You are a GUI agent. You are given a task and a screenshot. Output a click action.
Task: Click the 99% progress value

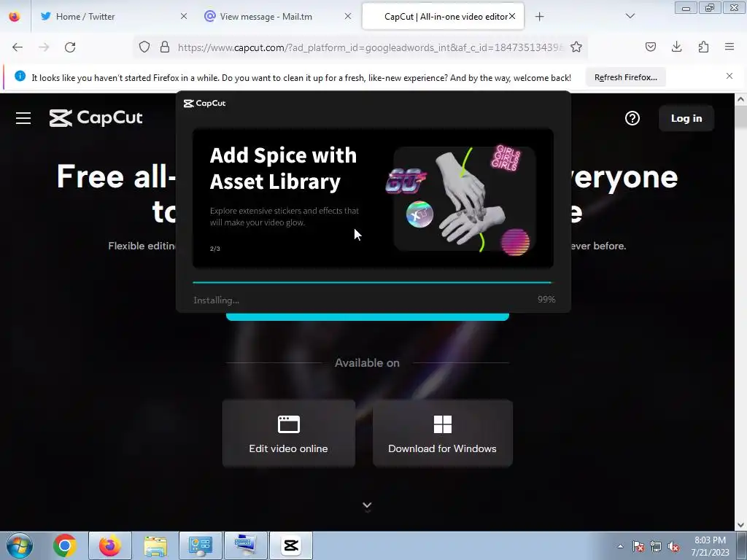coord(546,299)
